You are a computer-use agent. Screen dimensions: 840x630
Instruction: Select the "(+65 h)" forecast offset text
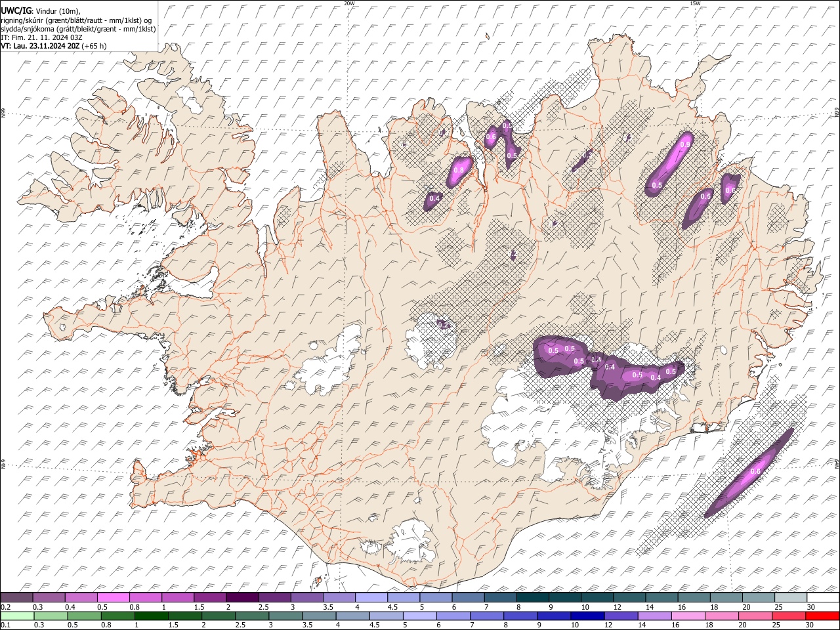tap(93, 46)
